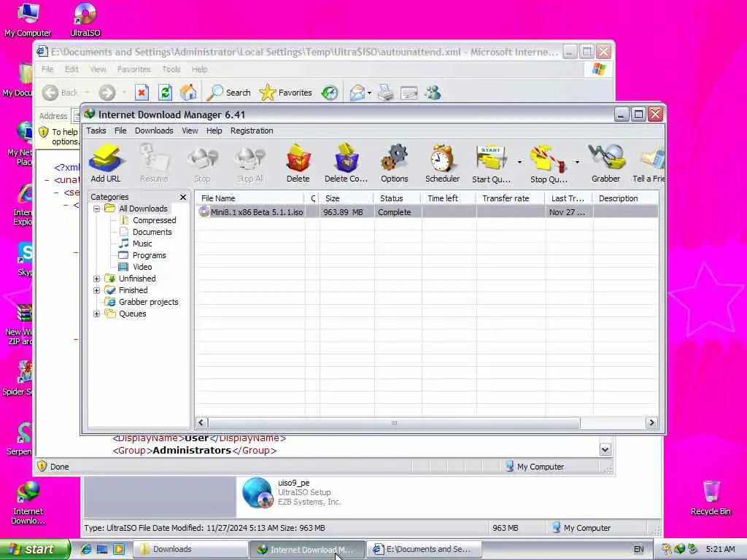Click the Stop icon in Internet Explorer
Viewport: 747px width, 560px height.
coord(142,93)
